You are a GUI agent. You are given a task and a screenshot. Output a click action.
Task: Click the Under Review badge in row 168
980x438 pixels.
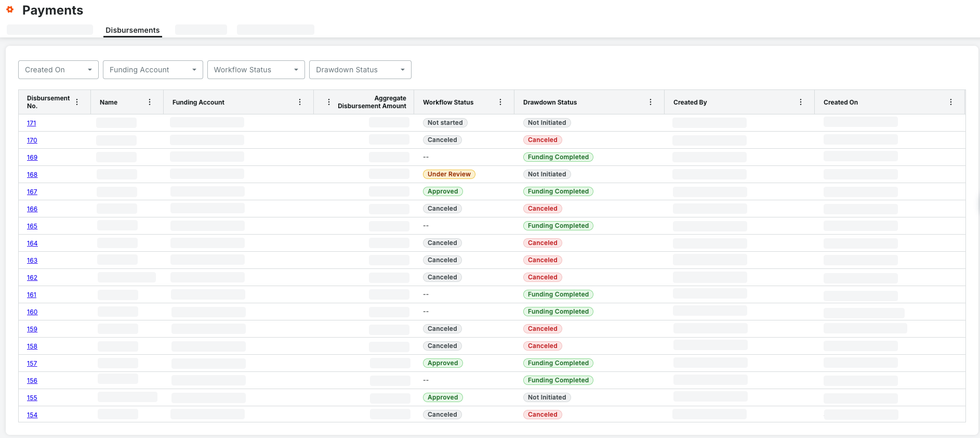click(449, 174)
